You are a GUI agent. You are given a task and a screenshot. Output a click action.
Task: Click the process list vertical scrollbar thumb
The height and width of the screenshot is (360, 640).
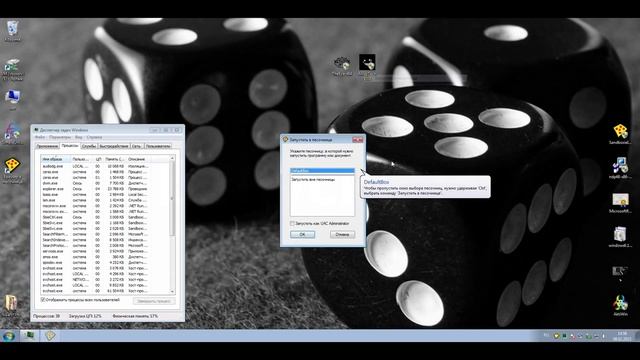[172, 198]
